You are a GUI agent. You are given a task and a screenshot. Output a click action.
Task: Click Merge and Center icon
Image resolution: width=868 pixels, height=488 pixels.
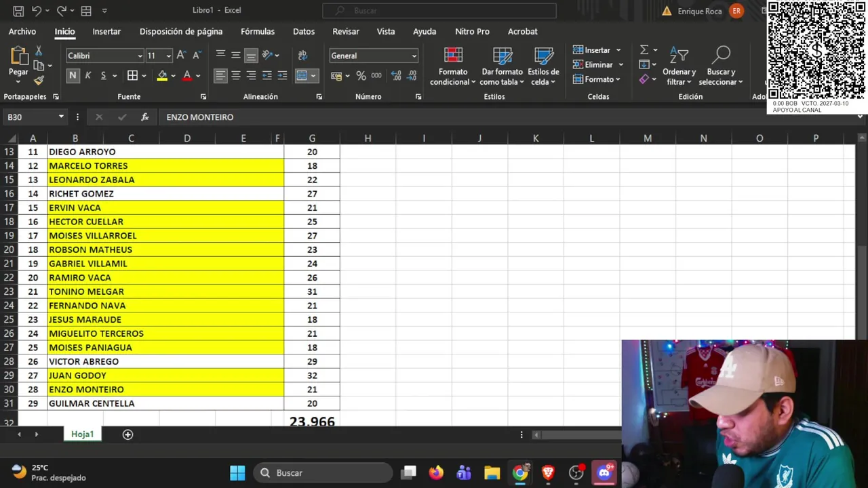[x=302, y=76]
